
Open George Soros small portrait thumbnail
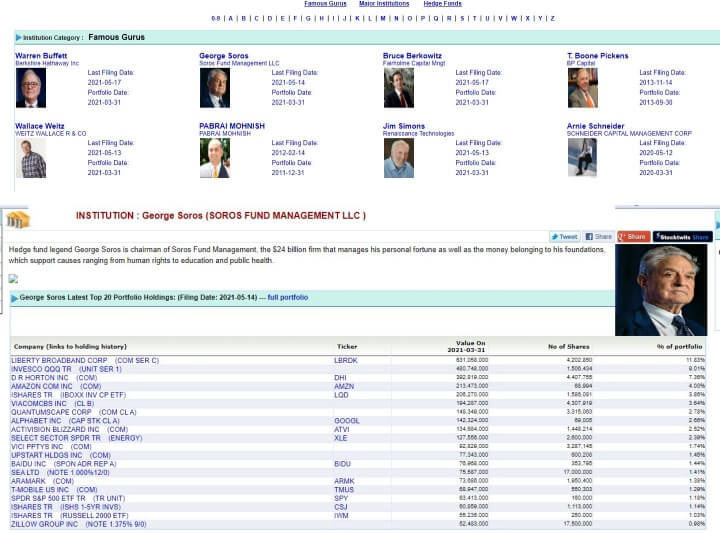pyautogui.click(x=215, y=88)
